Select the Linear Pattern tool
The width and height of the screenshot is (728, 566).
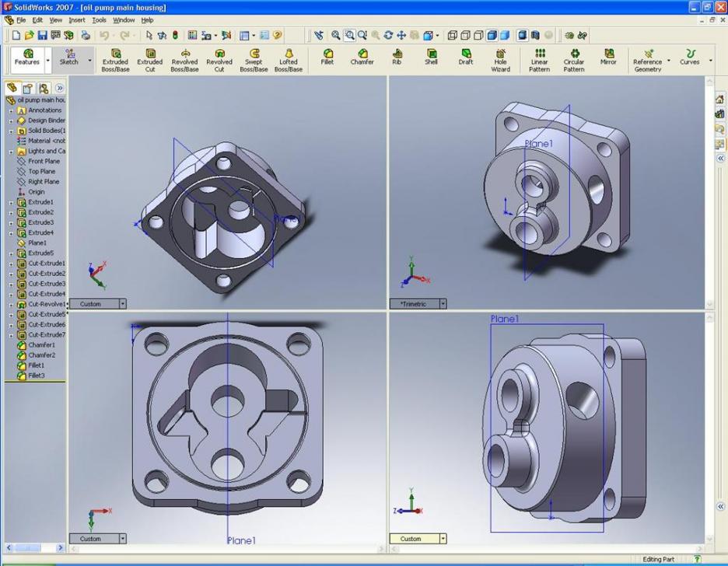[x=539, y=61]
